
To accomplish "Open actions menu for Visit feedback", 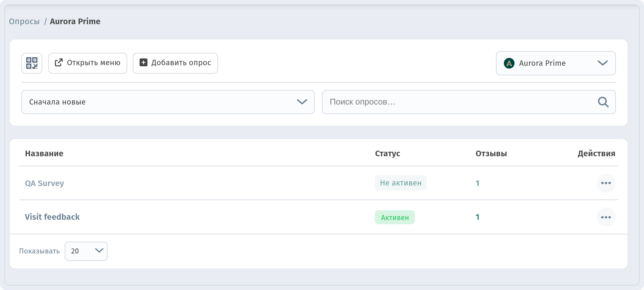I will click(x=606, y=217).
